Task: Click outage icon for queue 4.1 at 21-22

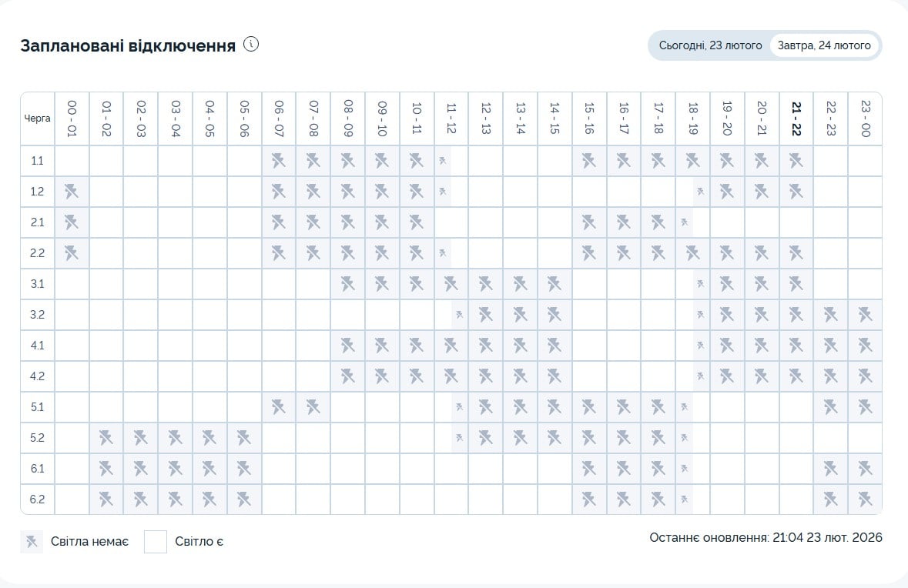Action: tap(796, 346)
